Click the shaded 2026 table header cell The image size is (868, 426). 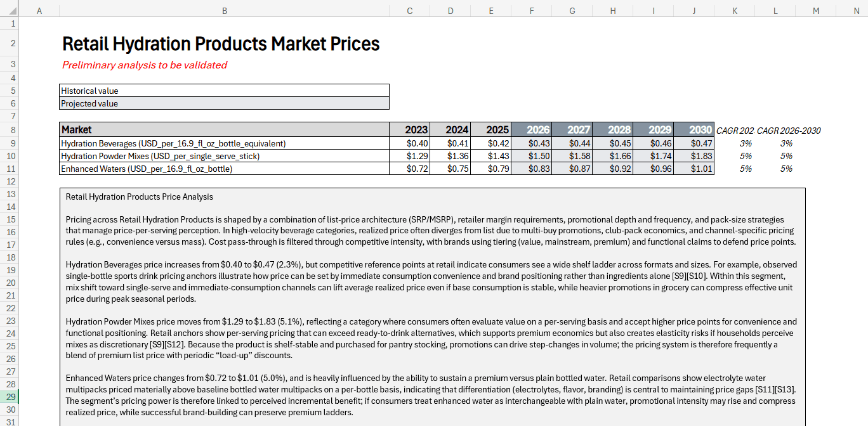click(x=531, y=130)
